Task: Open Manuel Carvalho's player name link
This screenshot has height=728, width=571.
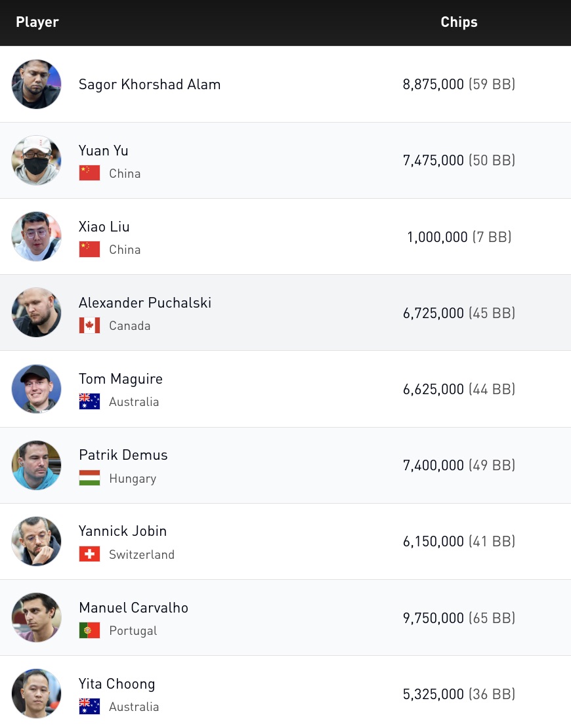Action: coord(133,608)
